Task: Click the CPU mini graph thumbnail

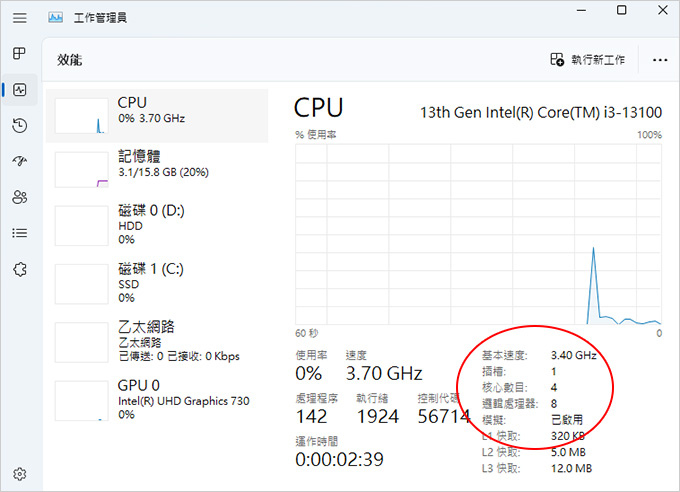Action: coord(82,116)
